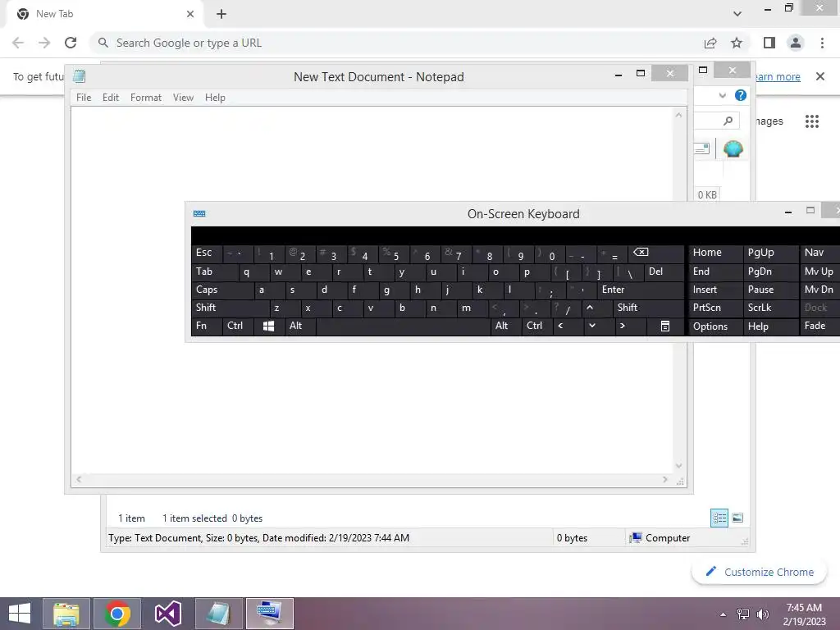The image size is (840, 630).
Task: Click the Chrome address bar
Action: click(395, 43)
